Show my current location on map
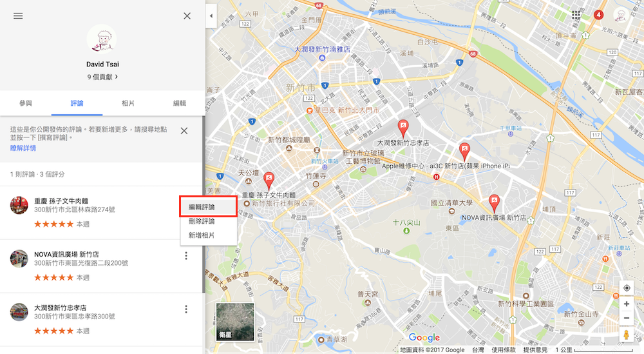This screenshot has width=644, height=354. (x=627, y=288)
